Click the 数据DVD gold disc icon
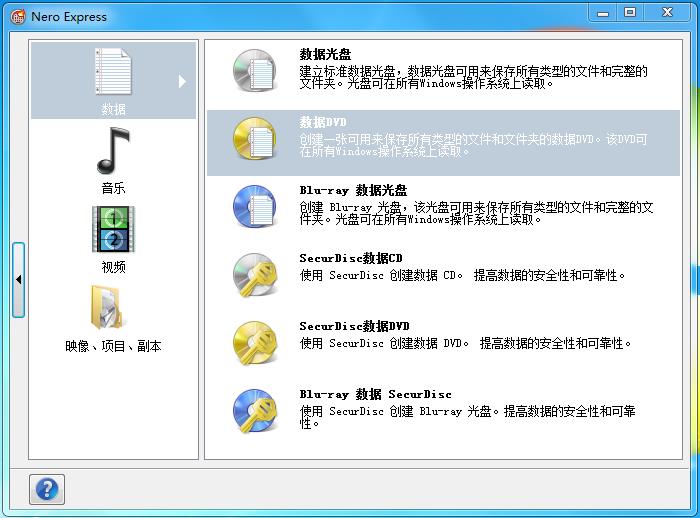Image resolution: width=700 pixels, height=518 pixels. click(255, 139)
